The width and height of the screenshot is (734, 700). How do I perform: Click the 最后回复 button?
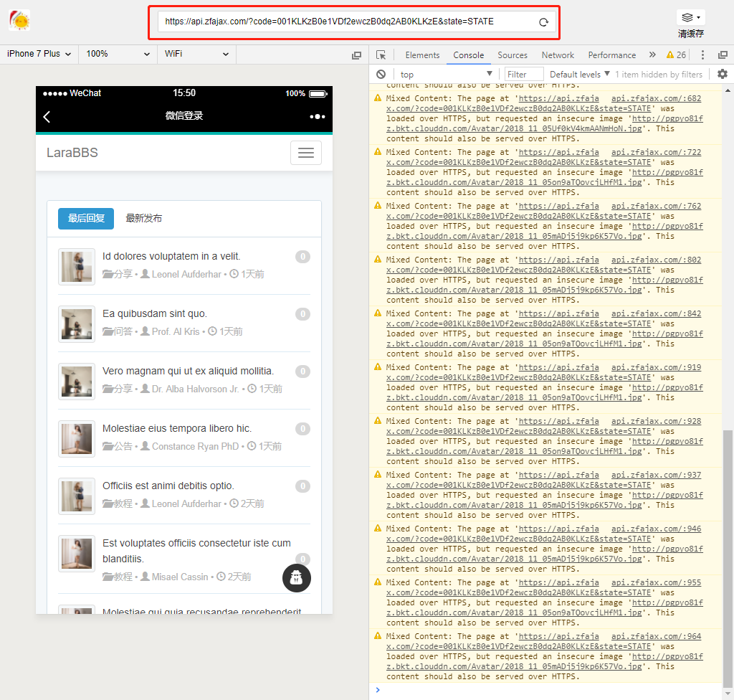(86, 219)
